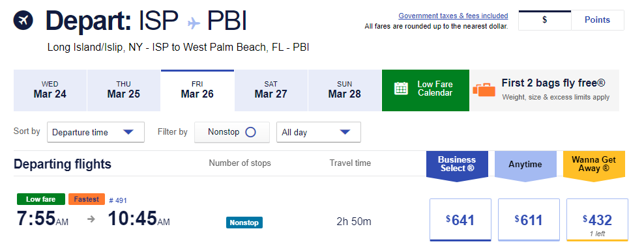644x244 pixels.
Task: Click the blue Nonstop label on flight 491
Action: click(x=244, y=223)
